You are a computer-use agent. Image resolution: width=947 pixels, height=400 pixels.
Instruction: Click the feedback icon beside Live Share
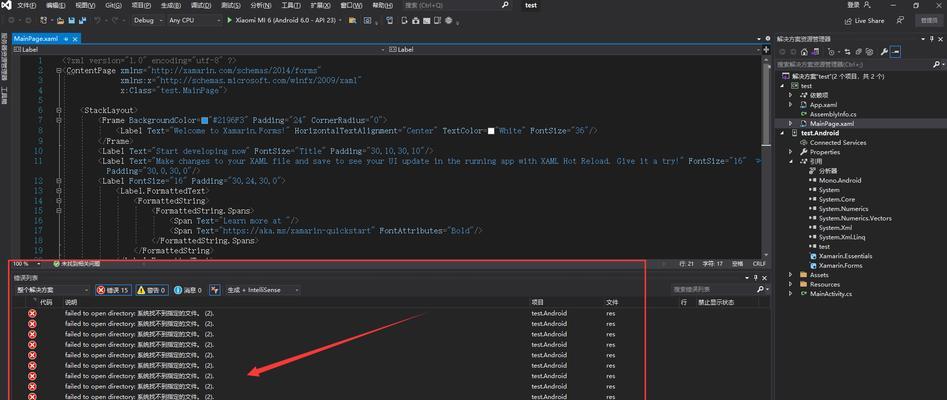(900, 21)
